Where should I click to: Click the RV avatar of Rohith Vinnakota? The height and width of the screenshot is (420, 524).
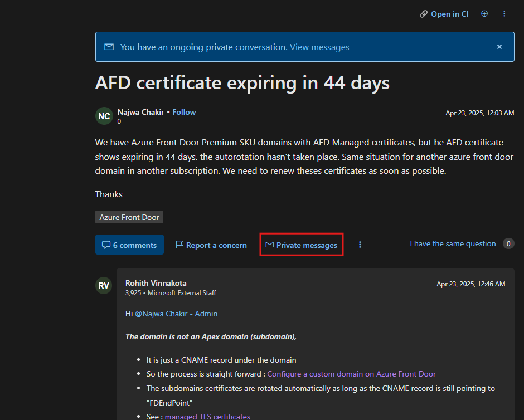pos(104,285)
